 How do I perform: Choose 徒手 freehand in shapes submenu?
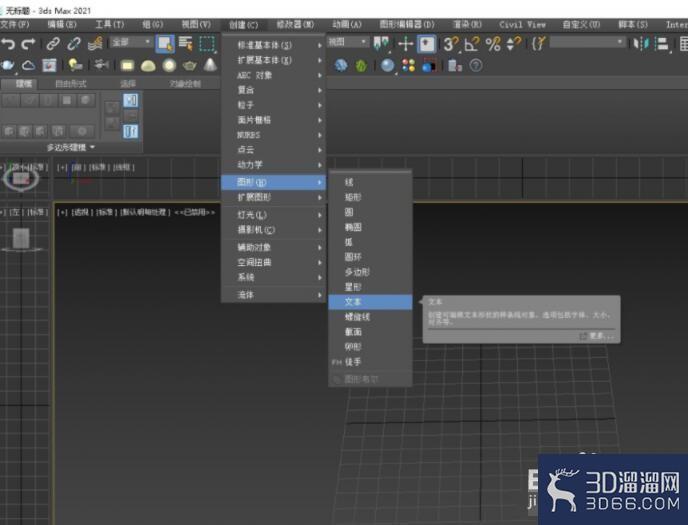click(x=370, y=362)
